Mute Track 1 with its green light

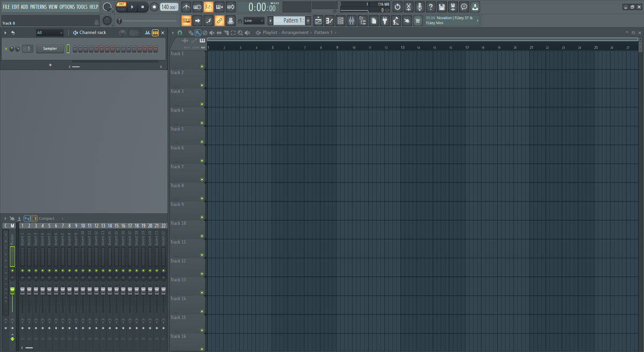[202, 67]
